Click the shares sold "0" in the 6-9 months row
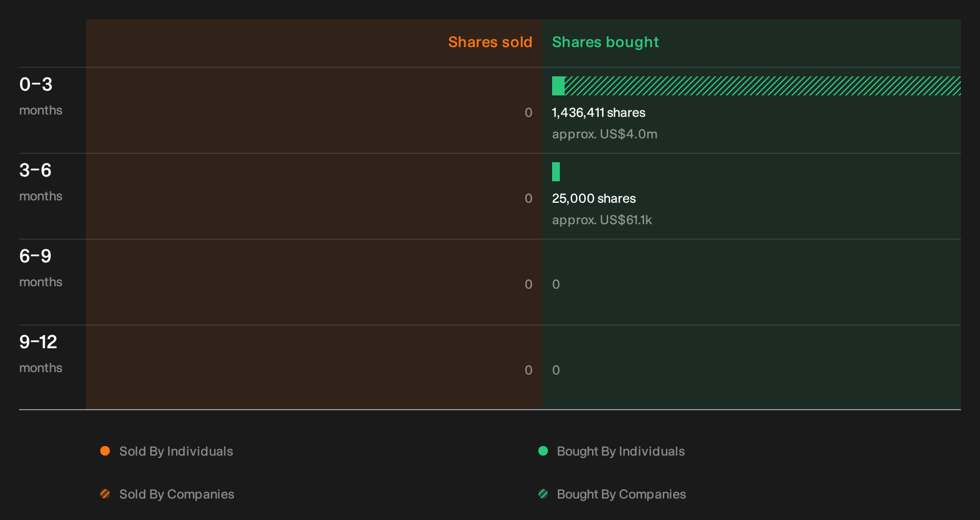 528,284
